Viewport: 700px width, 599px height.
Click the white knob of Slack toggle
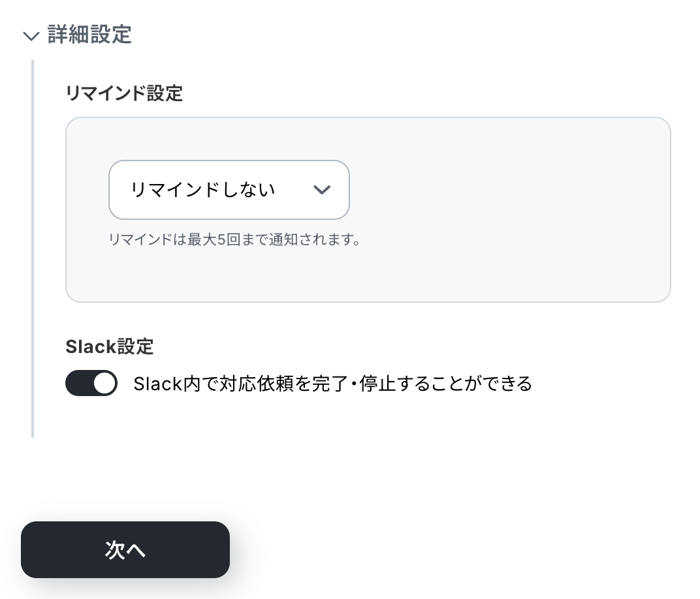104,384
